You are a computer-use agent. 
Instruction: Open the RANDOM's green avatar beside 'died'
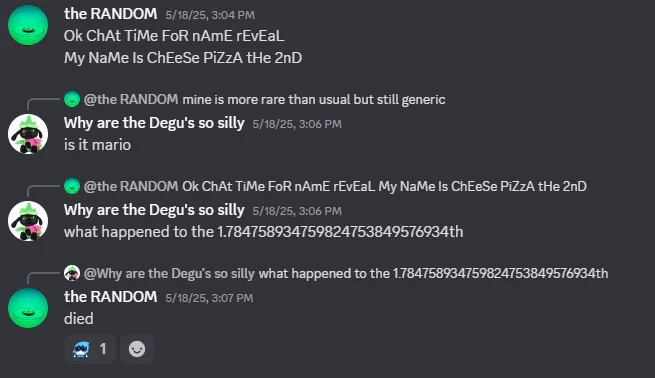pyautogui.click(x=28, y=308)
